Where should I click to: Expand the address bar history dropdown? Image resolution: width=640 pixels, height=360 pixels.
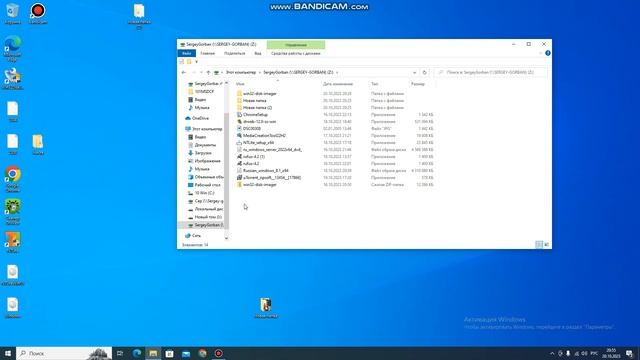point(414,72)
